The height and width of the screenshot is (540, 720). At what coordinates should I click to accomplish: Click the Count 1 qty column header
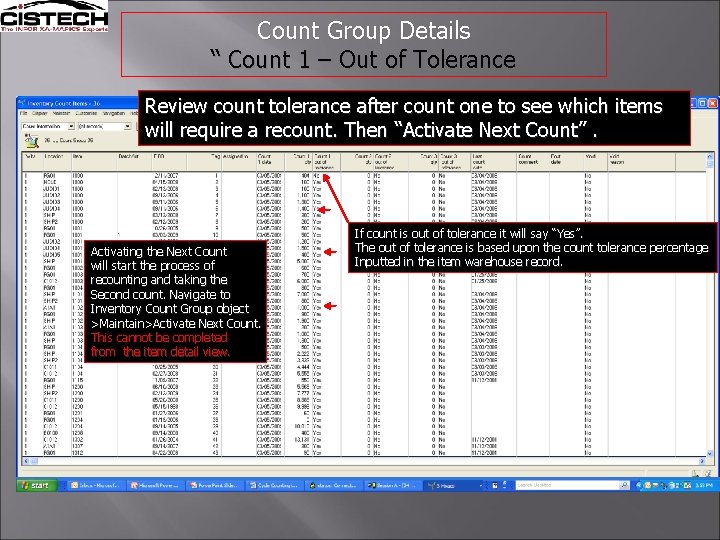tap(298, 162)
